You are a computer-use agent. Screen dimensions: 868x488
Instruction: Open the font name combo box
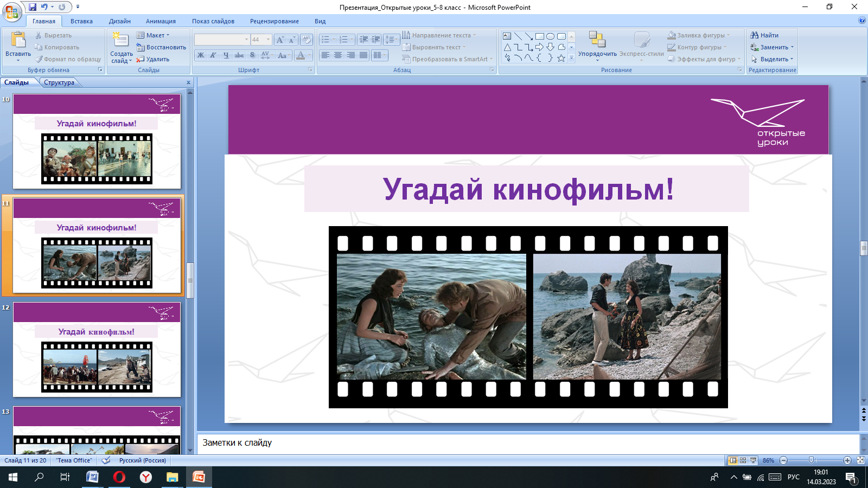click(x=222, y=40)
